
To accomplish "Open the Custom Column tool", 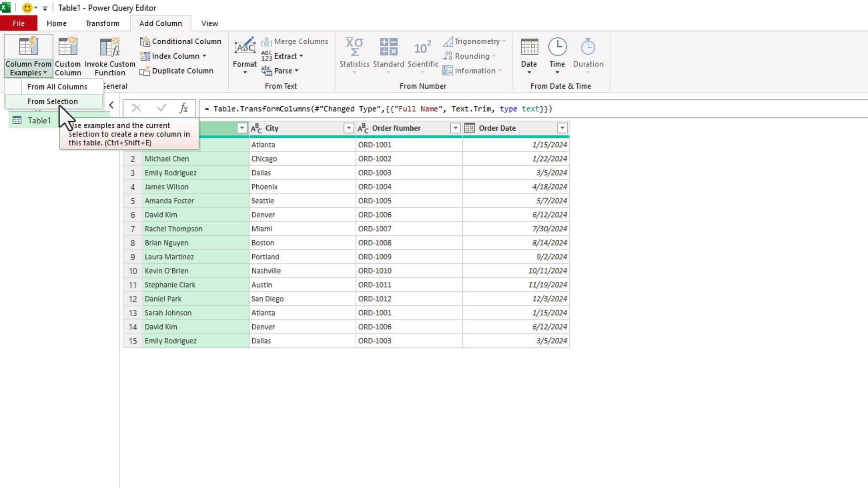I will coord(68,56).
